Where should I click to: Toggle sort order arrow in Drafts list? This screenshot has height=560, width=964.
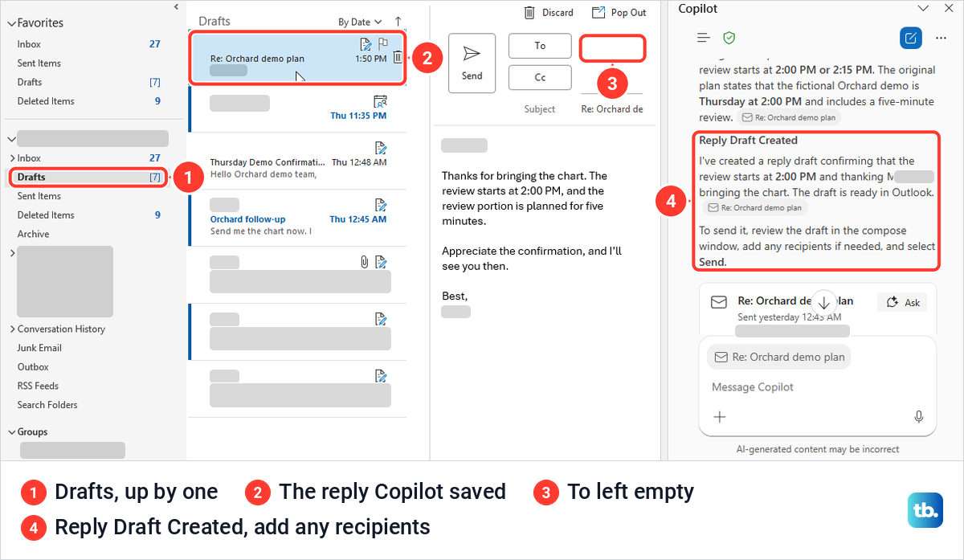[x=398, y=22]
